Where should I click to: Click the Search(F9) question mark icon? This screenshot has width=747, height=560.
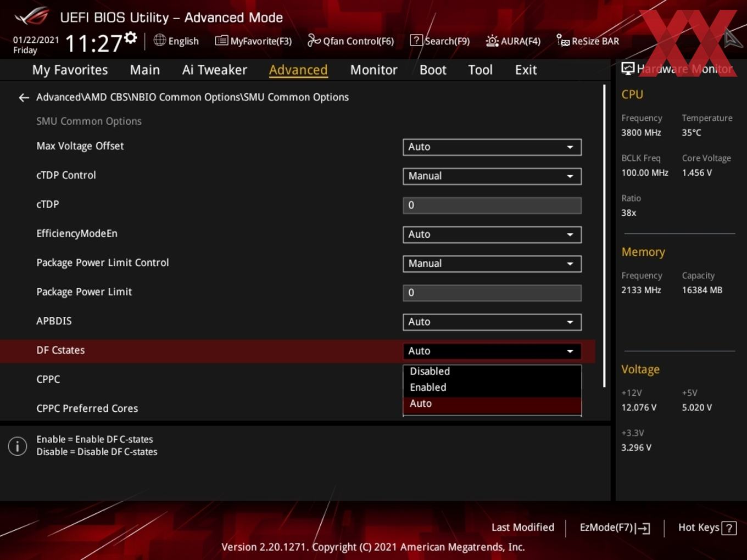416,41
